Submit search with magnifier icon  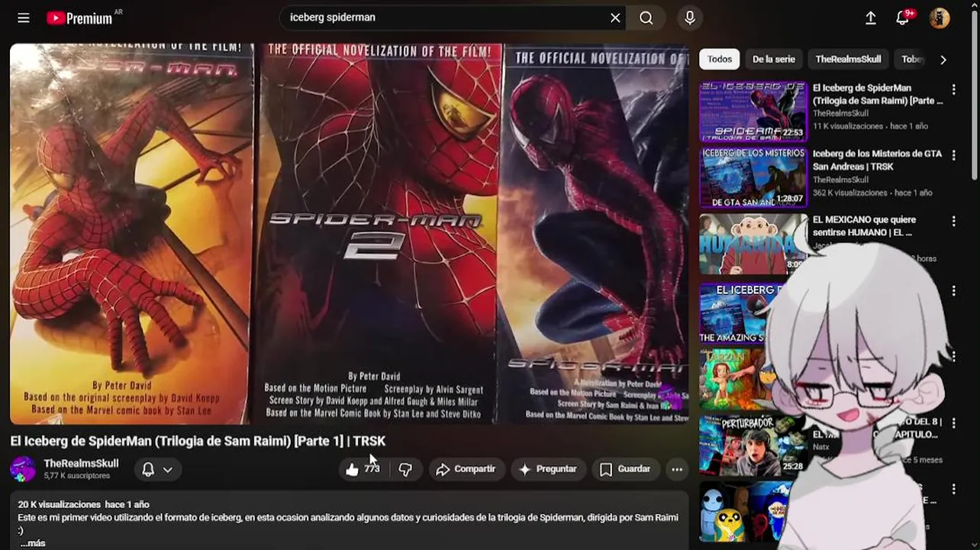point(646,18)
